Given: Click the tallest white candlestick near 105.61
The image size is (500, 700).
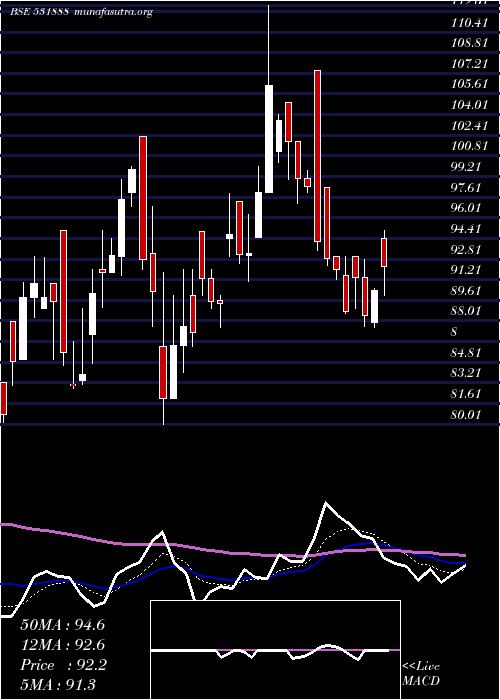Looking at the screenshot, I should click(269, 139).
